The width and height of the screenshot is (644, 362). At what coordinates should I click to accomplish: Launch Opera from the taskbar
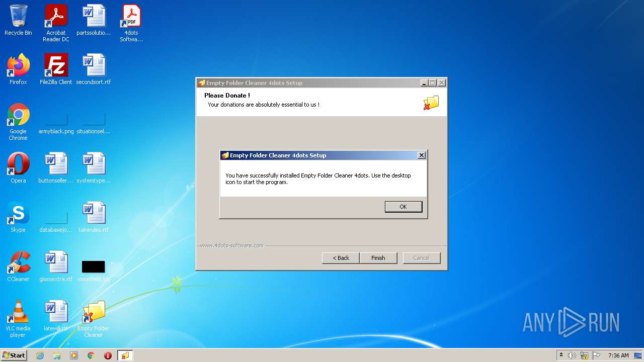coord(108,355)
